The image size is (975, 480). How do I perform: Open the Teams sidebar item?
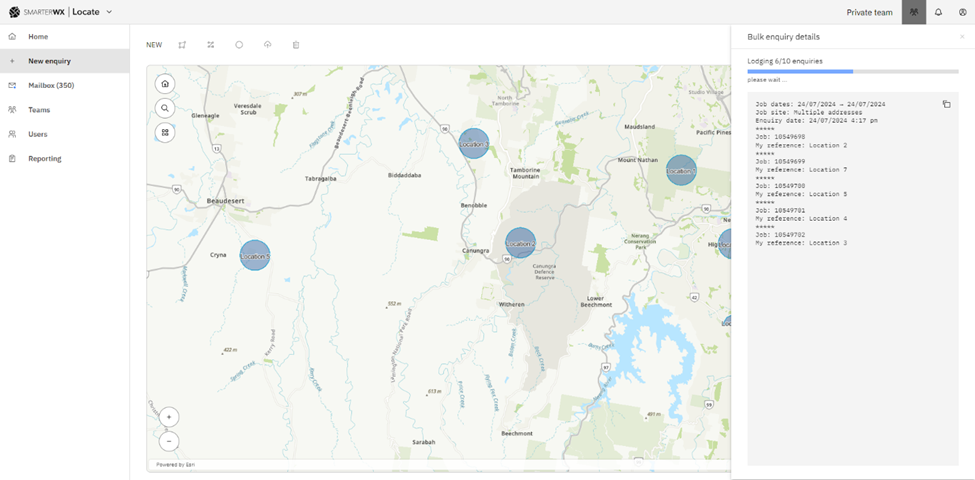point(39,110)
